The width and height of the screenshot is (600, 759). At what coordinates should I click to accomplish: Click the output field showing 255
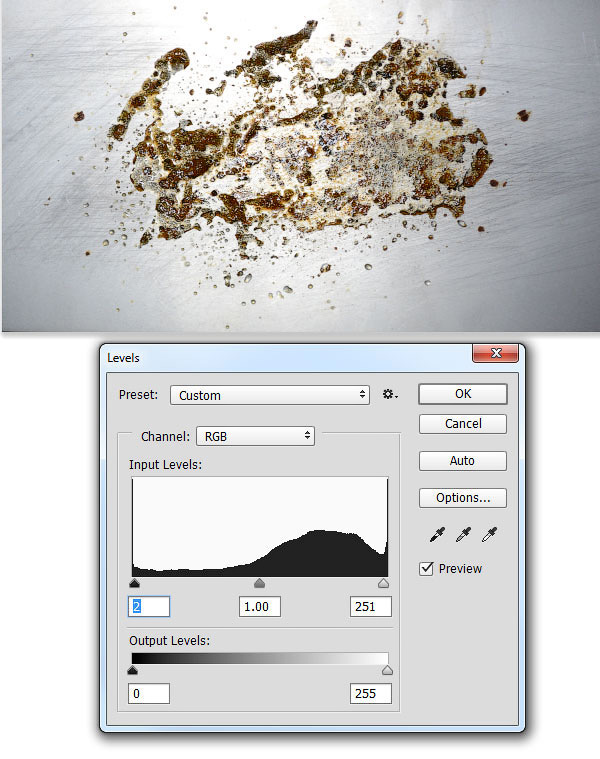pyautogui.click(x=371, y=694)
